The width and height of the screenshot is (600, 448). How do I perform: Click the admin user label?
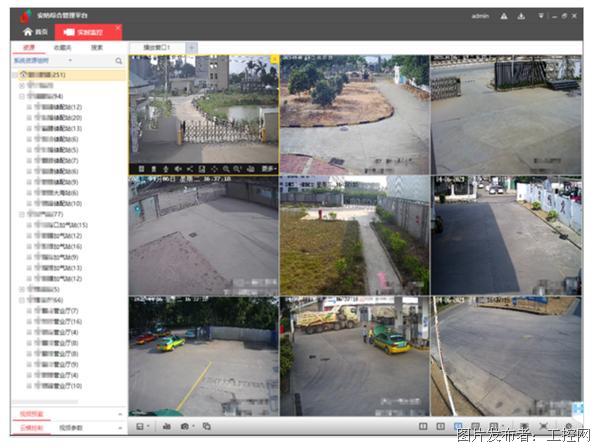[x=480, y=17]
